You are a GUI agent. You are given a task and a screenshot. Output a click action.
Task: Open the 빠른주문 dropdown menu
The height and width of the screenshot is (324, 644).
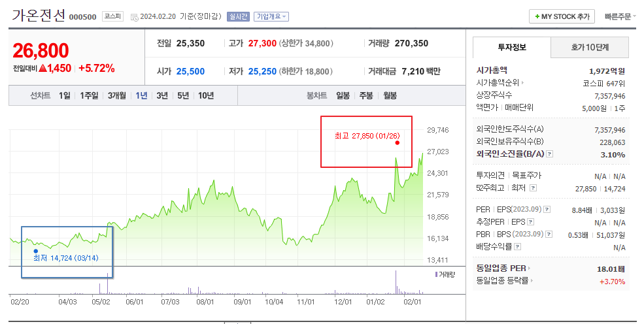coord(620,16)
